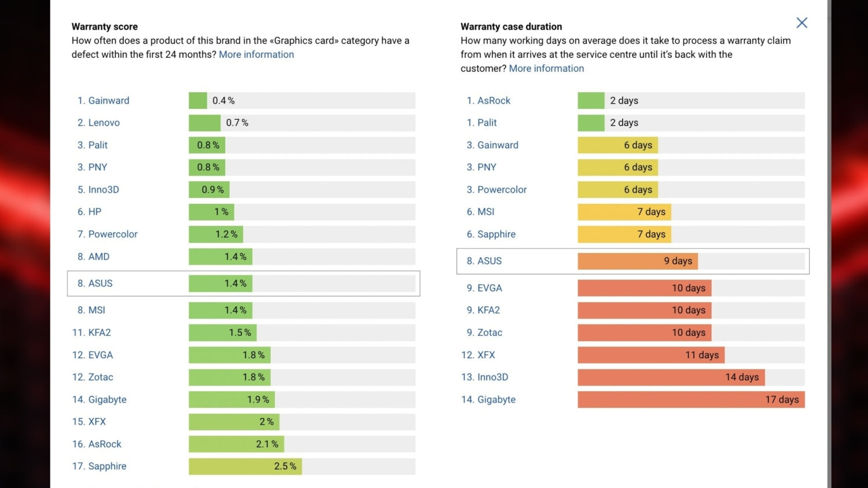Choose KFA2 in warranty score ranking
The image size is (868, 488).
pos(99,333)
